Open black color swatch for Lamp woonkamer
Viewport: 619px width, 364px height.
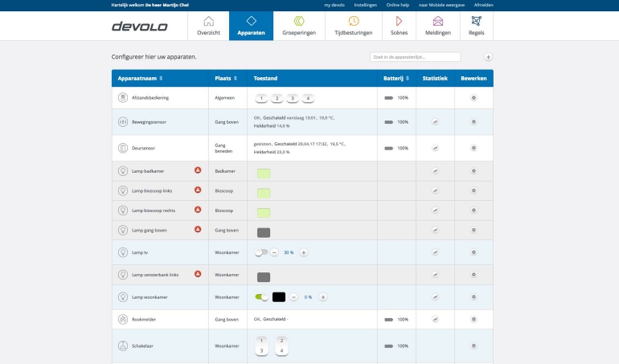[279, 297]
